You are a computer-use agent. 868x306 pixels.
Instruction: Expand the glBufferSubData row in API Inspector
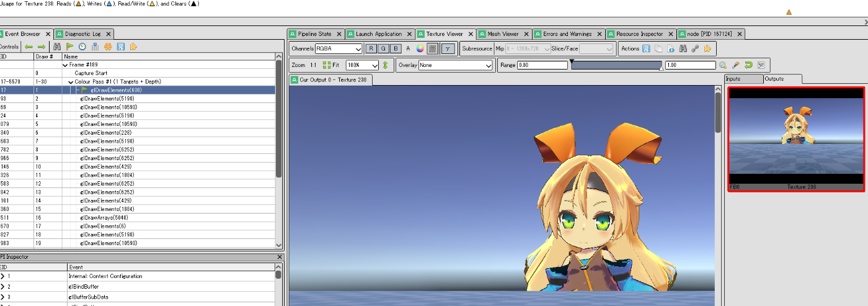click(2, 297)
